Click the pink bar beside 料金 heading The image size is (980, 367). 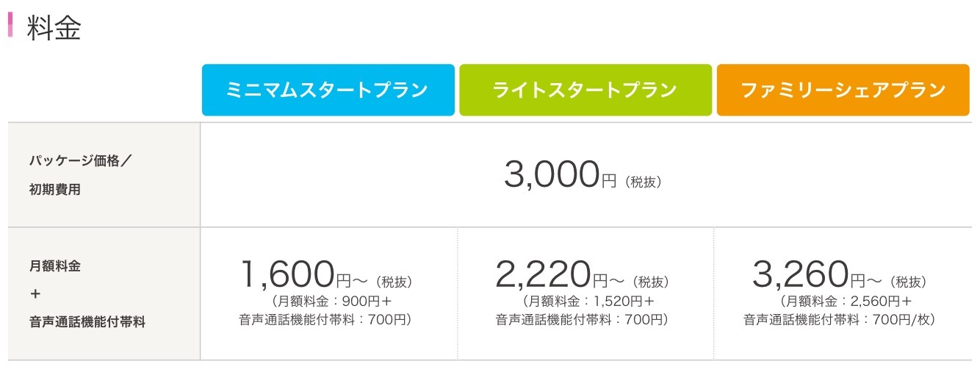click(x=10, y=25)
